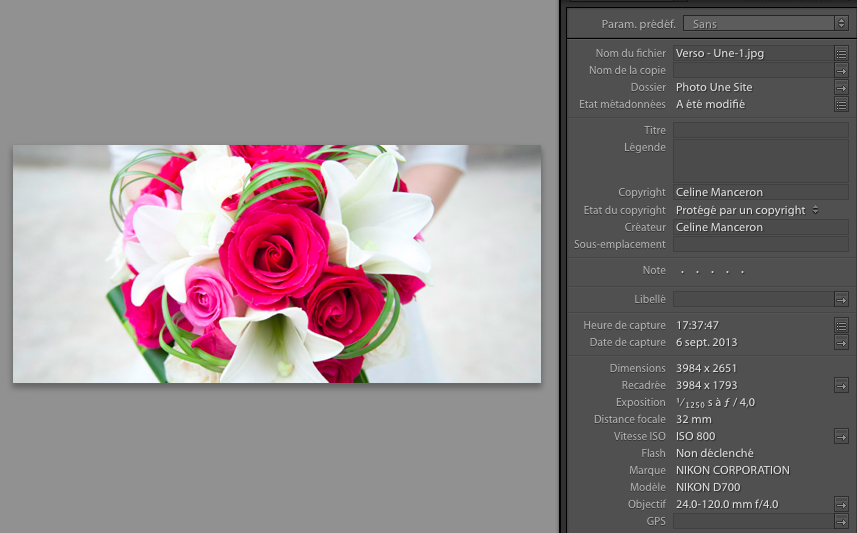Click the Légende text area
Screen dimensions: 857x533
coord(761,161)
